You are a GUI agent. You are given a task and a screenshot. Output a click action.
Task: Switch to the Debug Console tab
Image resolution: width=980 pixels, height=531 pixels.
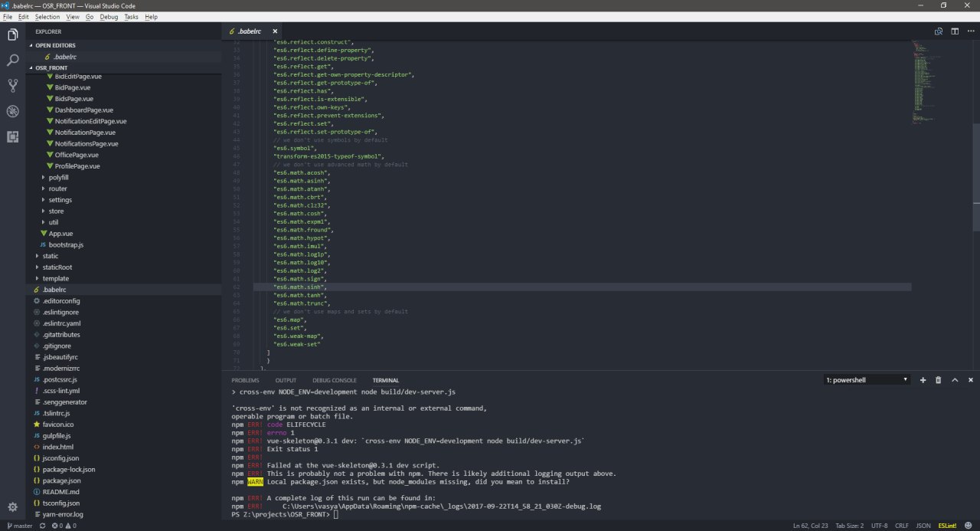coord(335,380)
